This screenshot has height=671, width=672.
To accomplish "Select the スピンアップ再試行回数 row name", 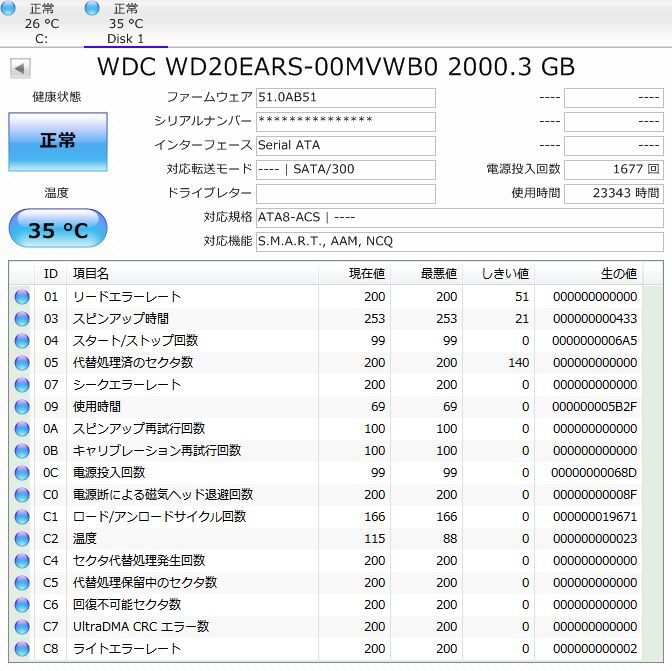I will (139, 429).
